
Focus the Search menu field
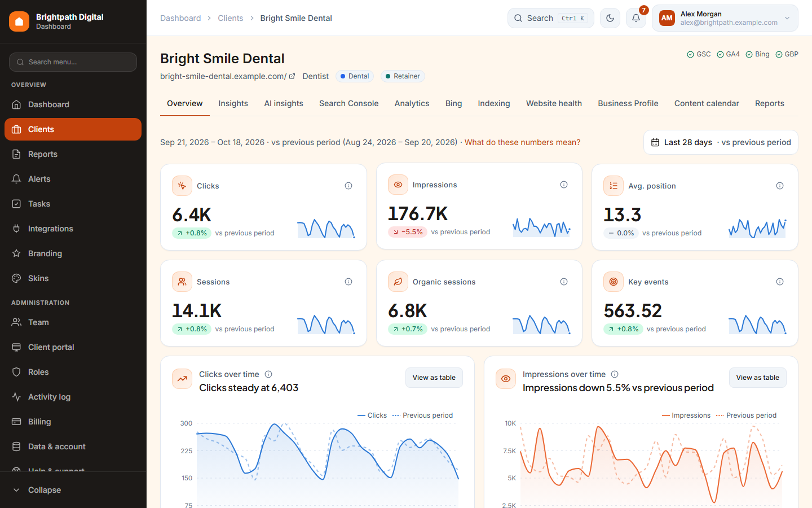(73, 62)
